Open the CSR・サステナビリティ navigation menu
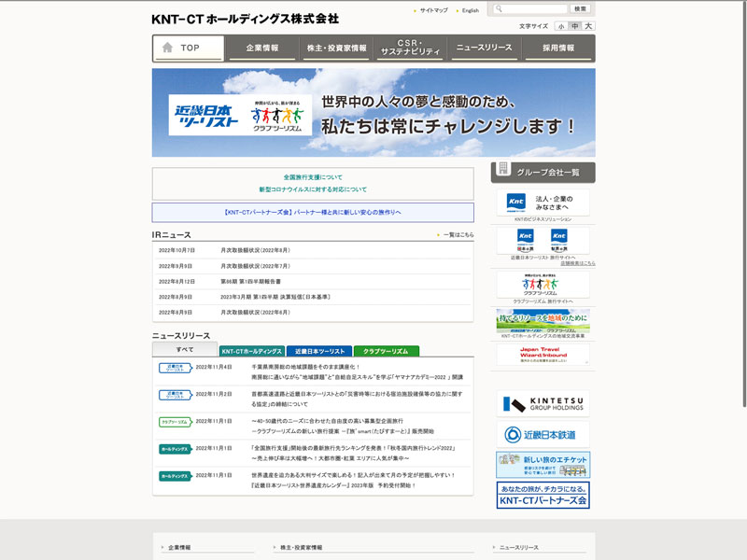Image resolution: width=747 pixels, height=560 pixels. coord(410,48)
